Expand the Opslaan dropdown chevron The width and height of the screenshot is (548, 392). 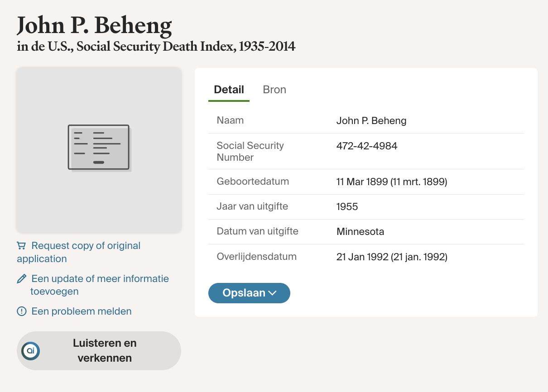pos(273,293)
